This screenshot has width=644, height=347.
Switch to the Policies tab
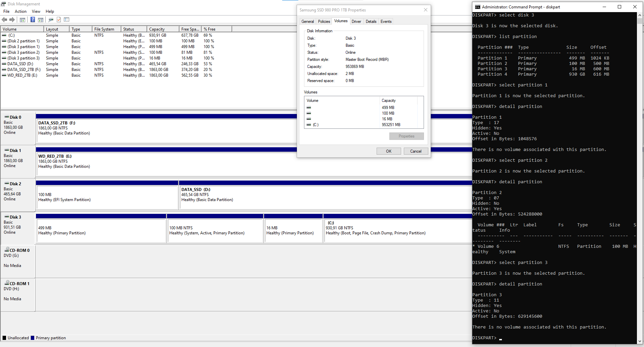pos(324,22)
